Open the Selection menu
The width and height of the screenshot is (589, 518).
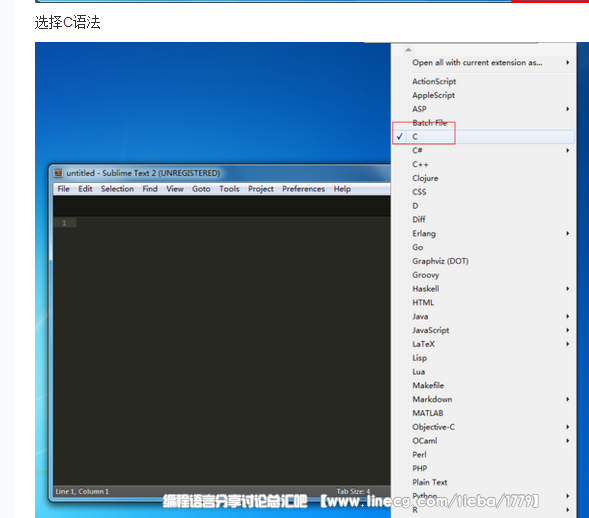(x=117, y=189)
